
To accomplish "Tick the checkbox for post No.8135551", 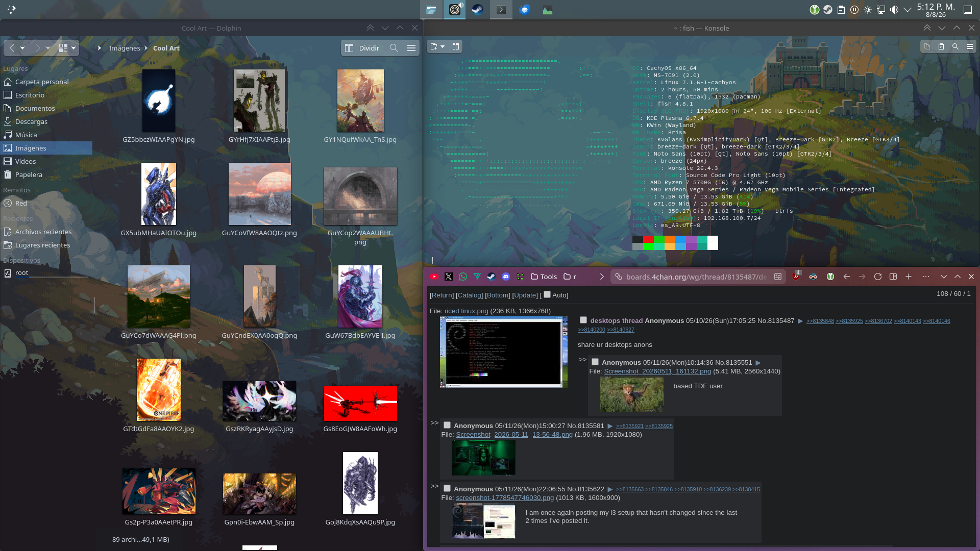I will pos(595,362).
